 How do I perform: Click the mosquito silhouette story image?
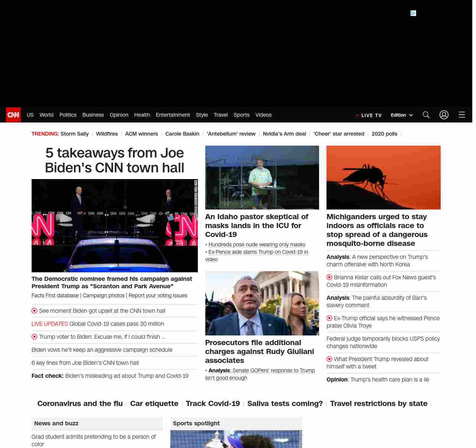(383, 178)
